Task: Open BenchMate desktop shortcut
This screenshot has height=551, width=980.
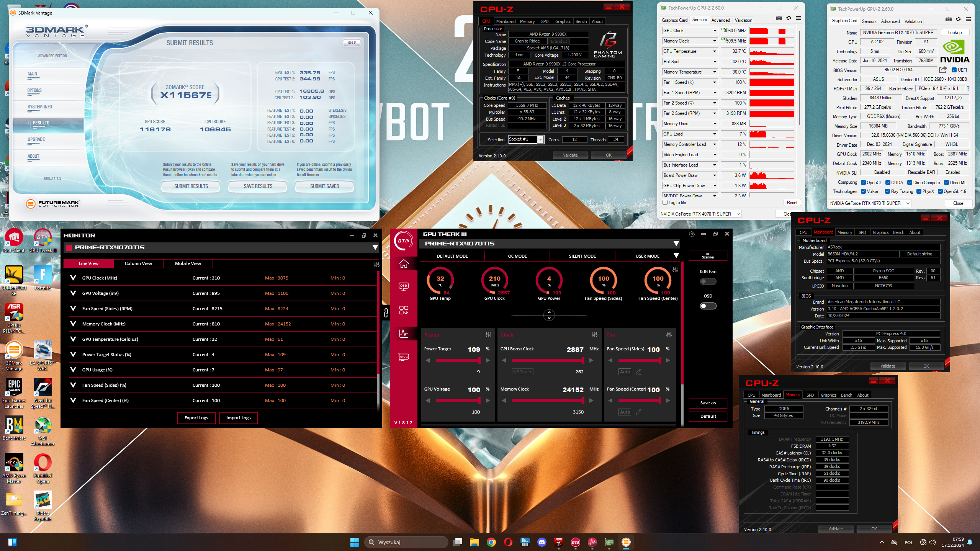Action: pyautogui.click(x=14, y=428)
